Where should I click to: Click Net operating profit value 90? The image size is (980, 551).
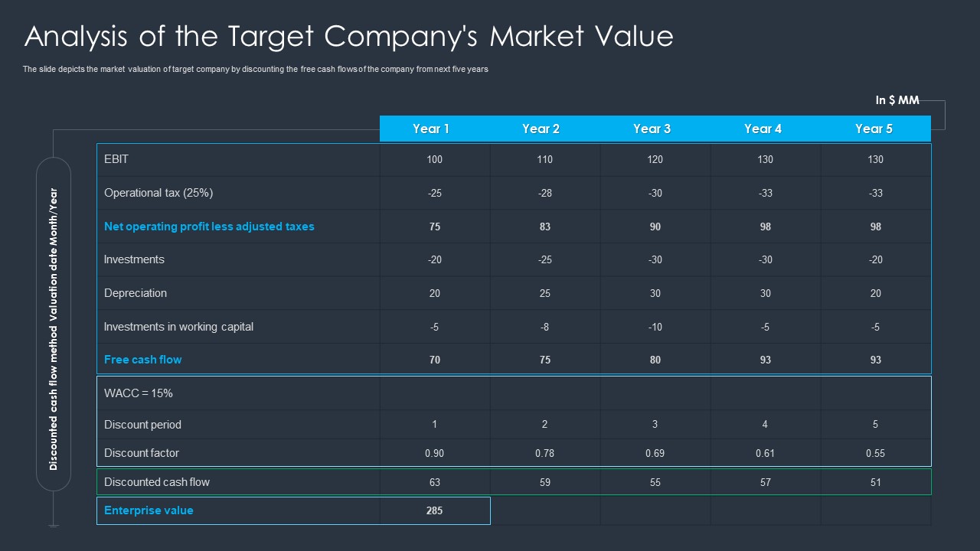pyautogui.click(x=655, y=227)
